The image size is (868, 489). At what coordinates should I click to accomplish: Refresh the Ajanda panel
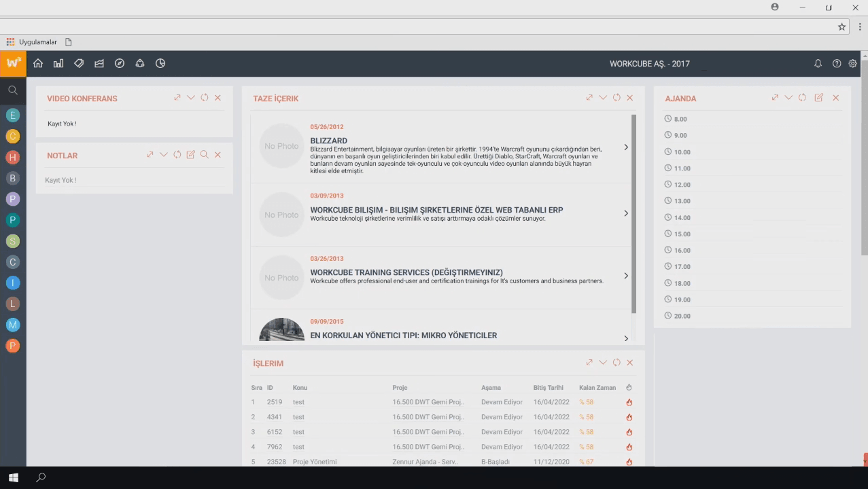[802, 98]
